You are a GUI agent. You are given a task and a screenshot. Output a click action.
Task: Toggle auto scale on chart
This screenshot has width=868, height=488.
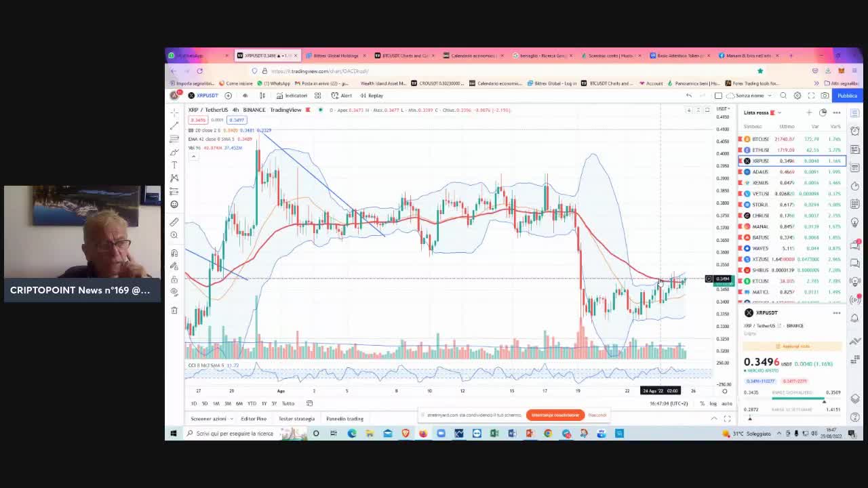coord(726,403)
